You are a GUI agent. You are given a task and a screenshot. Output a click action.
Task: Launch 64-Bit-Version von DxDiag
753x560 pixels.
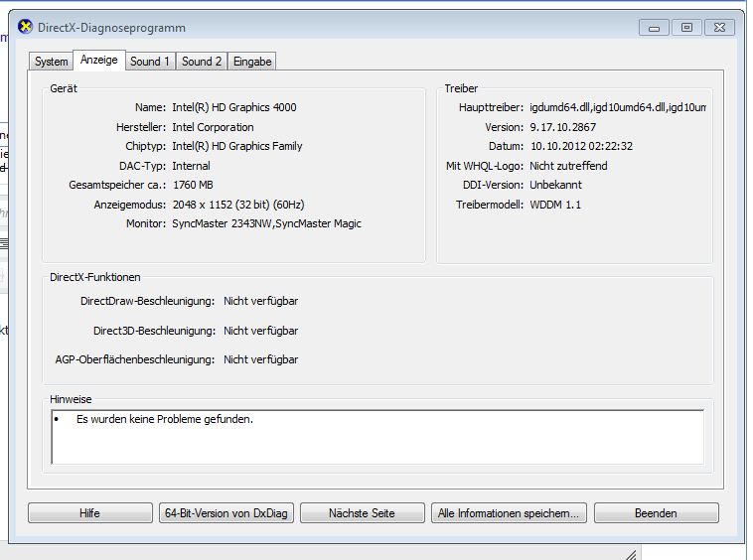(226, 513)
